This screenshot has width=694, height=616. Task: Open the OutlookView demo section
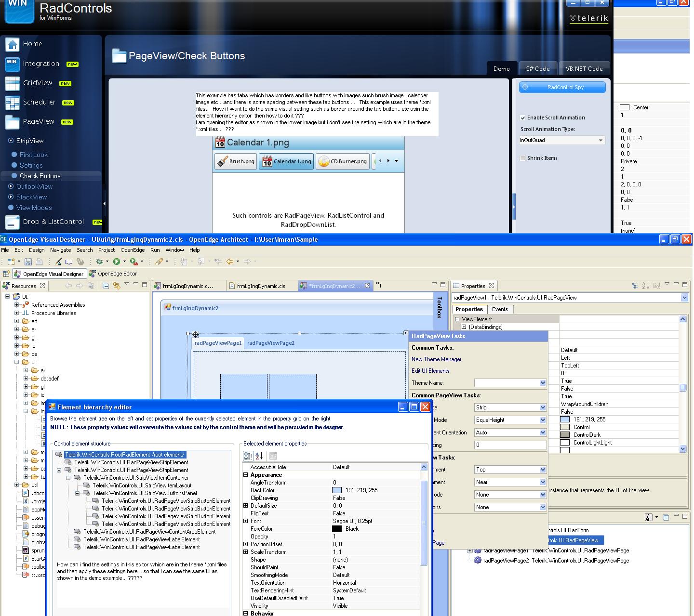click(34, 186)
